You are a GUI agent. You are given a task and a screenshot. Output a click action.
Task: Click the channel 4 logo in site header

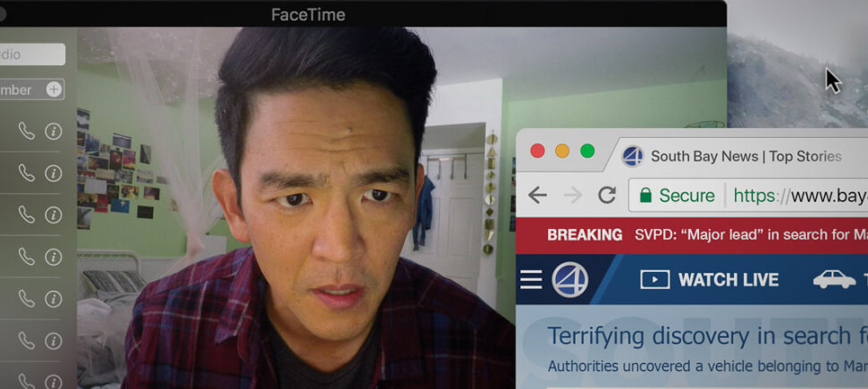569,280
